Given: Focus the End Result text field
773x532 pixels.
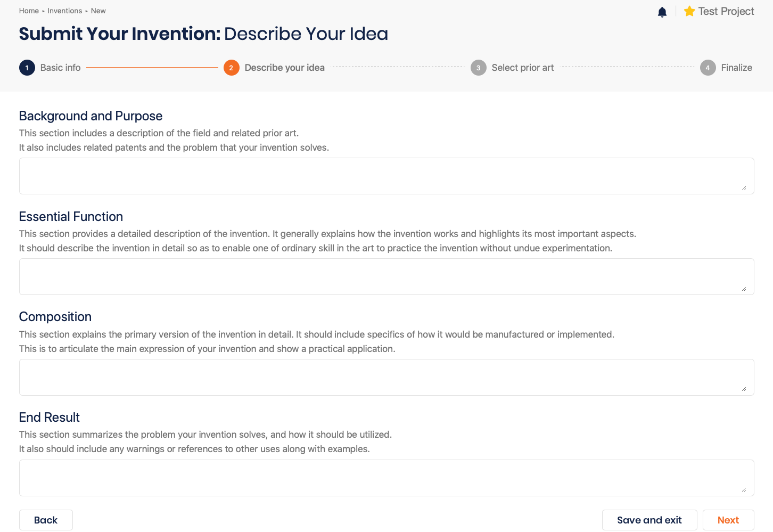Looking at the screenshot, I should point(386,478).
